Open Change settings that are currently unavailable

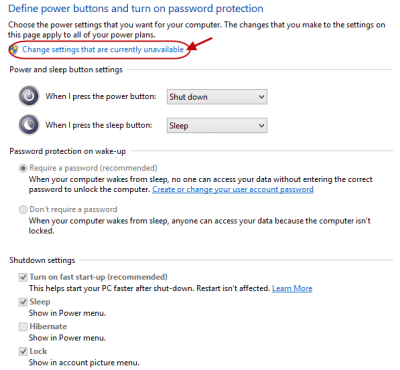tap(103, 50)
